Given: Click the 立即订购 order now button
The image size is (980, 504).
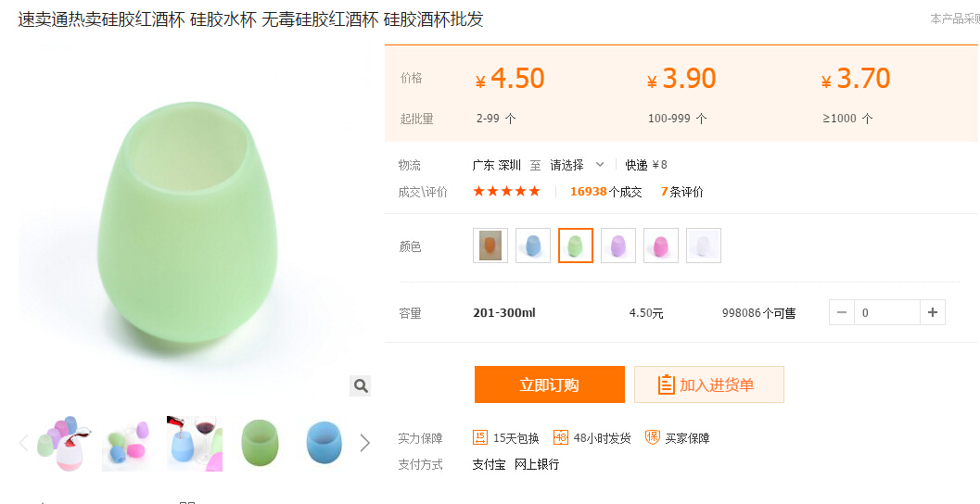Looking at the screenshot, I should coord(550,384).
